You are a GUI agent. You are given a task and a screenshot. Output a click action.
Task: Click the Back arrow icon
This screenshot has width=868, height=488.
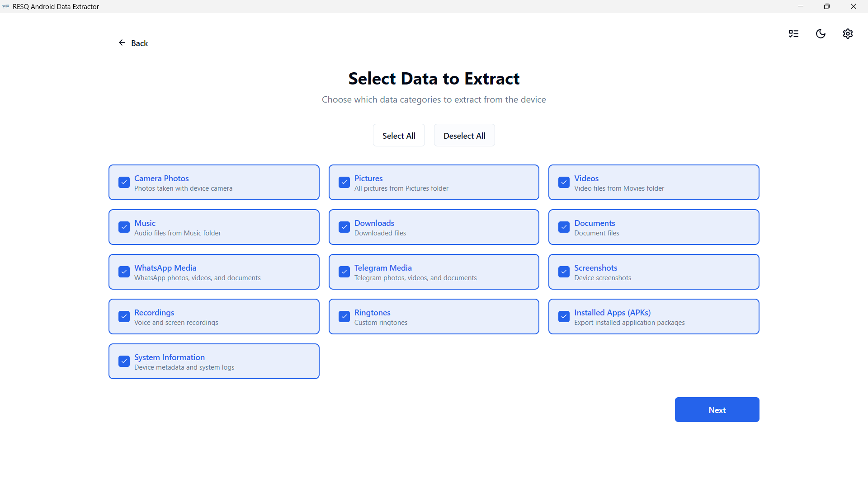[122, 43]
